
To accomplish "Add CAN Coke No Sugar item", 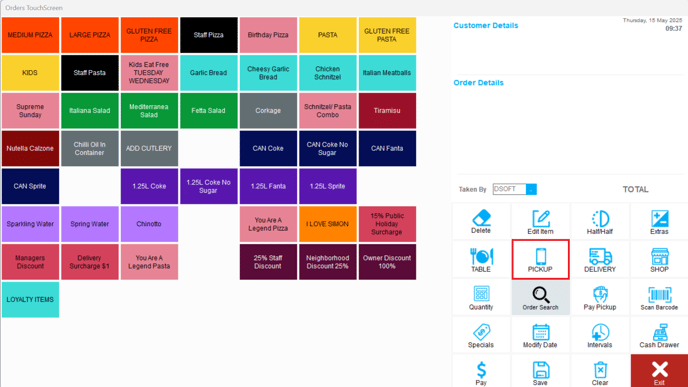I will point(327,148).
